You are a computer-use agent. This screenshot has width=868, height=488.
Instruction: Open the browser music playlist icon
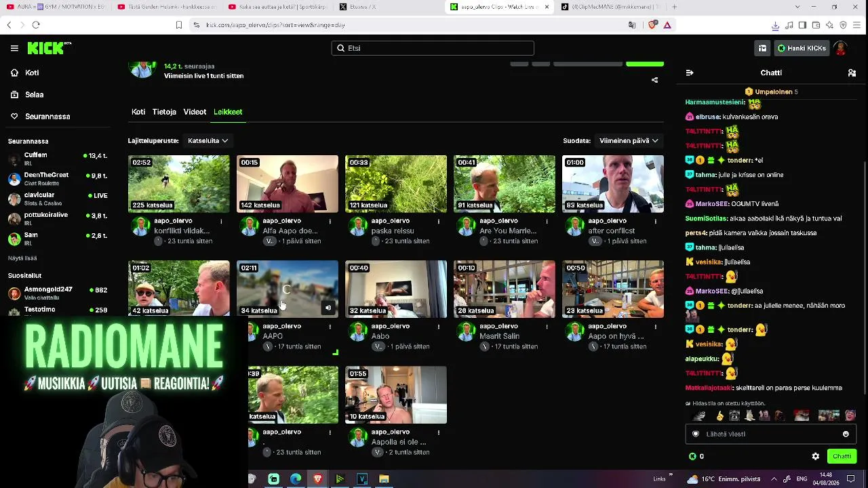(789, 25)
